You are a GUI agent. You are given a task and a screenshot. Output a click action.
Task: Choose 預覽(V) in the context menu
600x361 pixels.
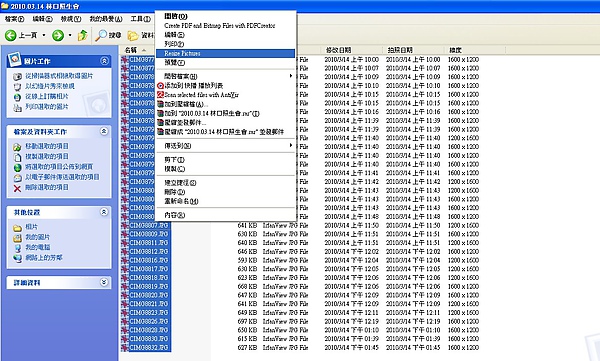point(225,63)
